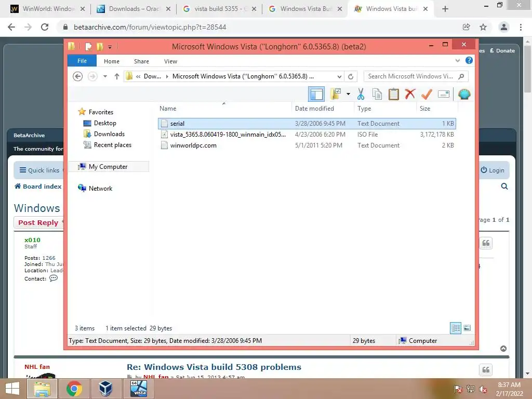Refresh the Explorer folder view
The image size is (532, 399).
[x=351, y=77]
